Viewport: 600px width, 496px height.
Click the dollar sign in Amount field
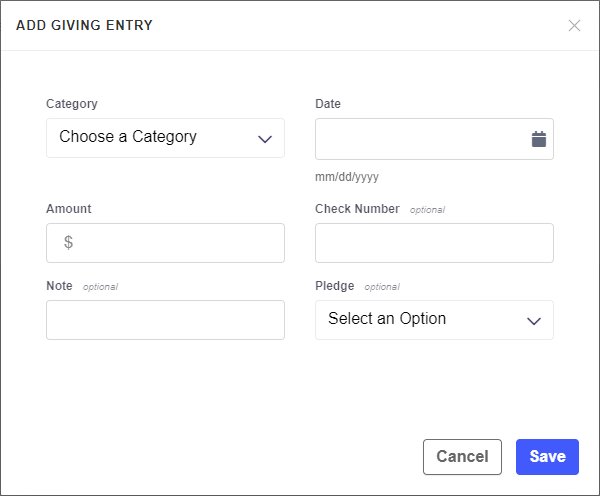point(68,242)
